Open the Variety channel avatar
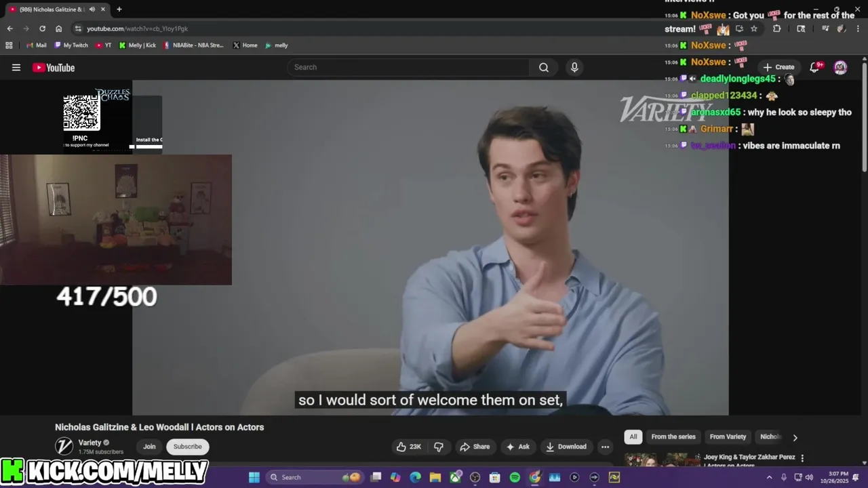The height and width of the screenshot is (488, 868). click(64, 446)
